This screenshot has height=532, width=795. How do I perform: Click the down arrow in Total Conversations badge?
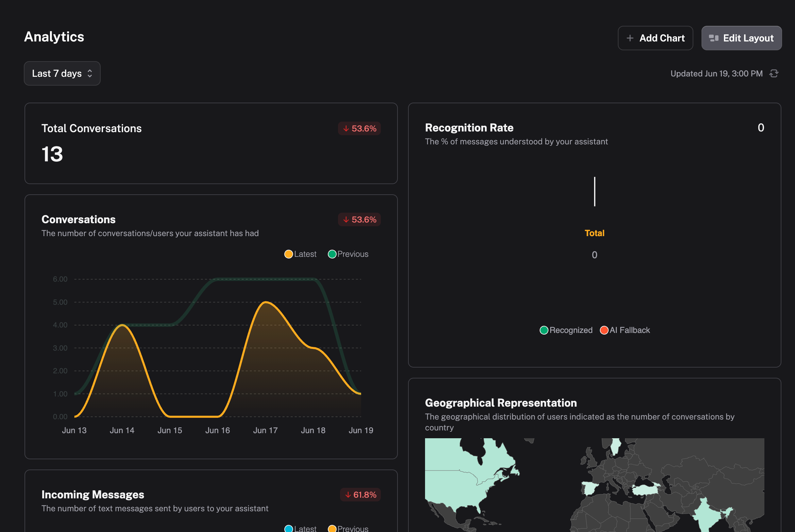346,128
